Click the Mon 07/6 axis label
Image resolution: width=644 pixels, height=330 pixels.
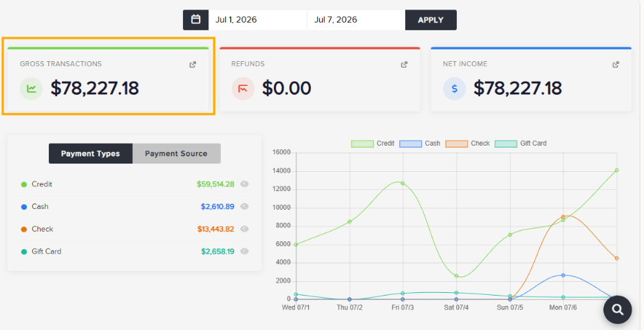(x=563, y=307)
